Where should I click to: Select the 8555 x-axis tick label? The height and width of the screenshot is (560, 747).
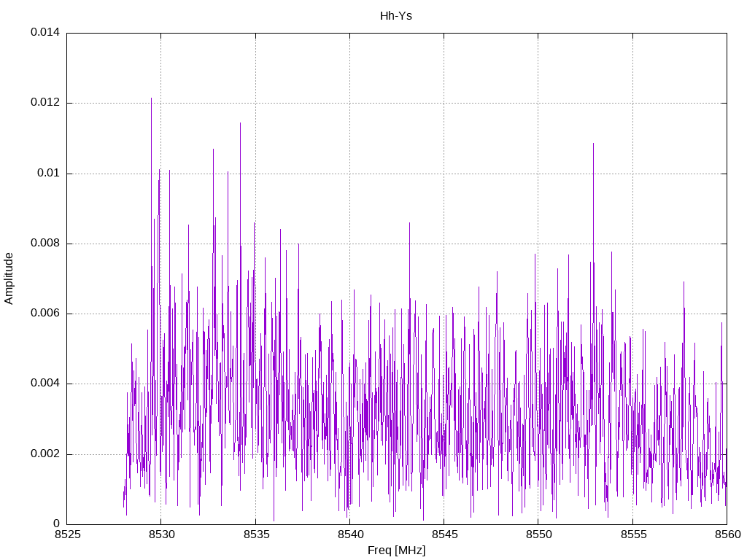(x=632, y=534)
